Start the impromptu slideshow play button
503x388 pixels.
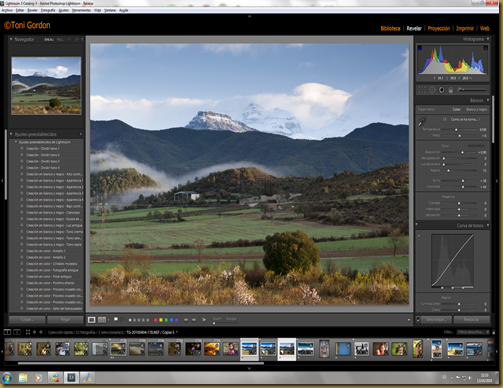204,320
